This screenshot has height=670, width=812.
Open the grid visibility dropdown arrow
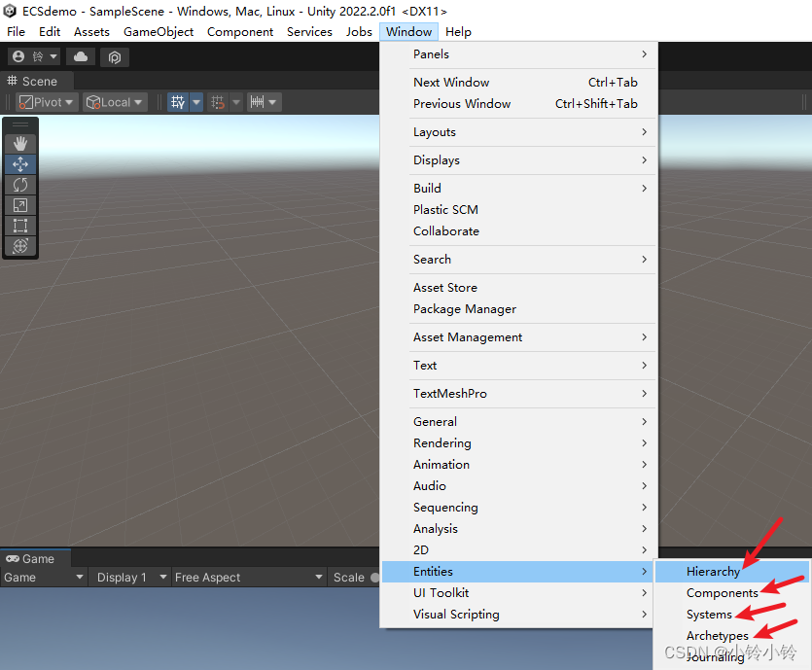(196, 102)
